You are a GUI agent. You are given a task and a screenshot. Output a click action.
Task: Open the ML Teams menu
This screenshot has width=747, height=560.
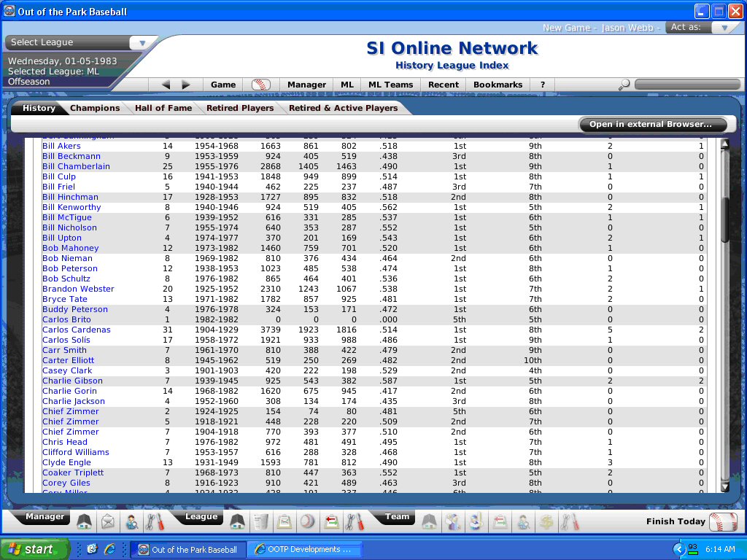pos(390,85)
